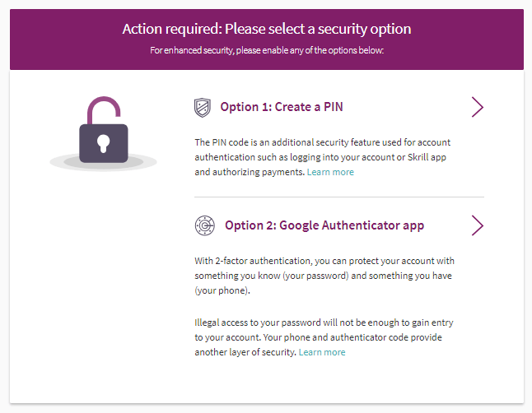Click the Google Authenticator target icon

(204, 225)
